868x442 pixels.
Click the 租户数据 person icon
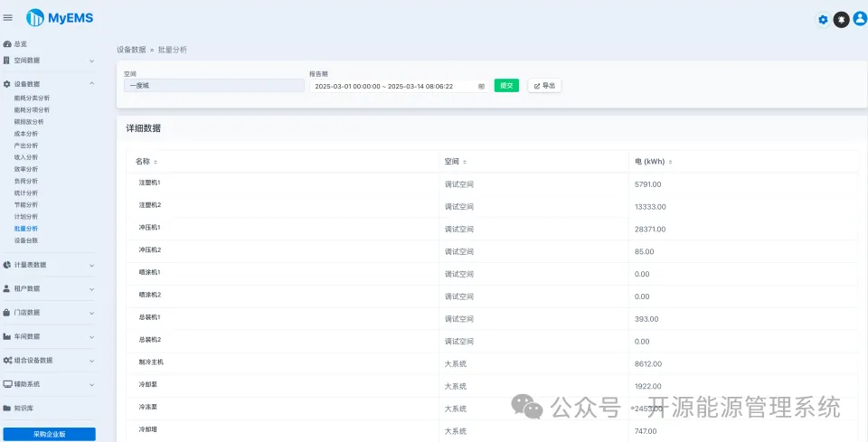[6, 288]
